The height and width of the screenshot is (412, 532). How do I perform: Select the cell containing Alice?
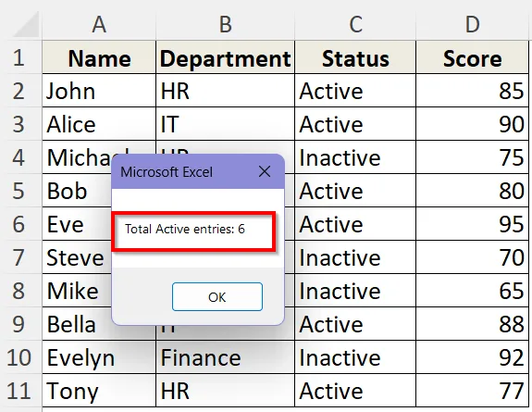tap(99, 124)
